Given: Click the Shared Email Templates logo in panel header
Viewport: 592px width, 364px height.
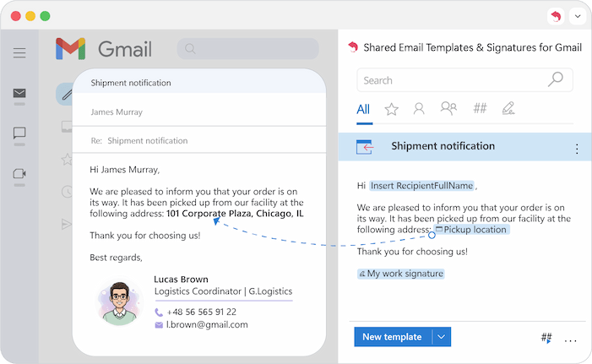Looking at the screenshot, I should 353,47.
